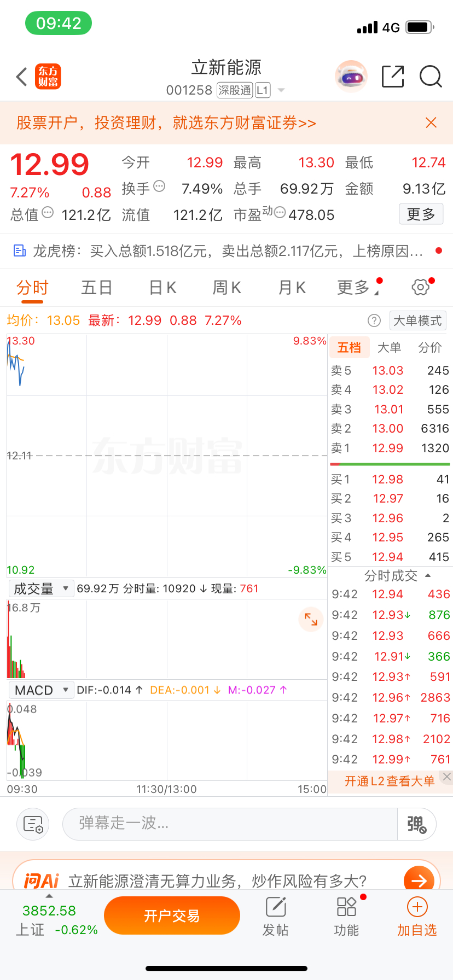The width and height of the screenshot is (453, 980).
Task: Open the MACD indicator dropdown
Action: (40, 690)
